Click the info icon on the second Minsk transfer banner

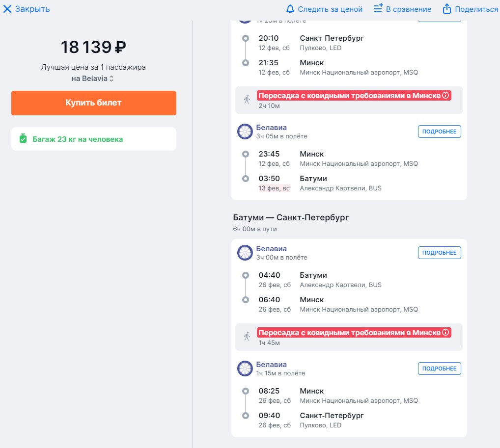tap(445, 332)
